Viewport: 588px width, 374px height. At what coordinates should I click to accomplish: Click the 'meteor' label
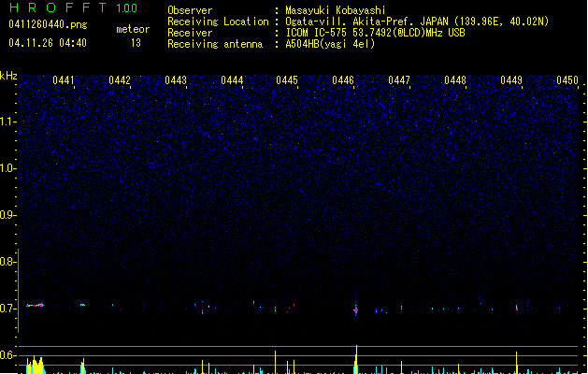point(133,29)
